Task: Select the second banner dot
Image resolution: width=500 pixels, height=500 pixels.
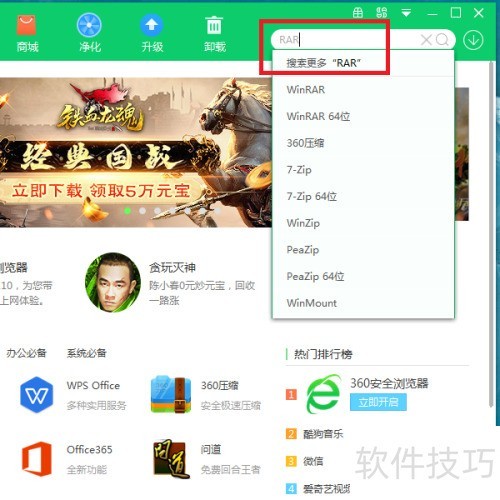Action: [142, 211]
